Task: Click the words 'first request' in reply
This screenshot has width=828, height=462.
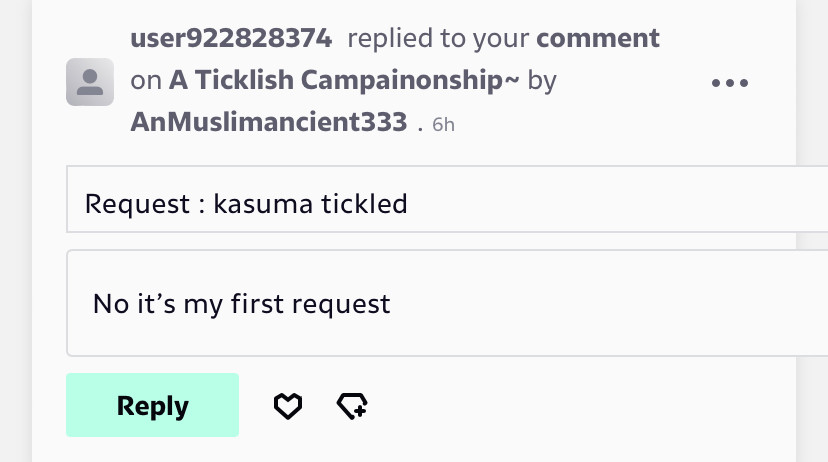Action: point(310,304)
